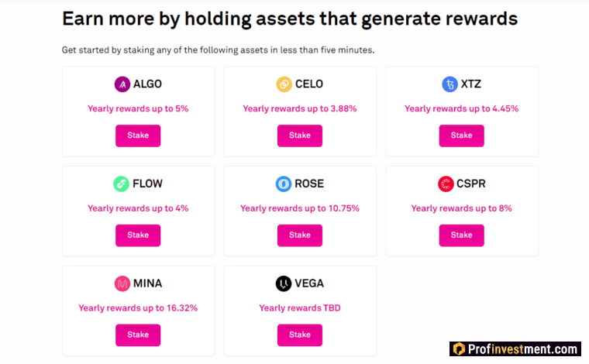
Task: Select the MINA 16.32% yearly rewards text
Action: click(138, 308)
